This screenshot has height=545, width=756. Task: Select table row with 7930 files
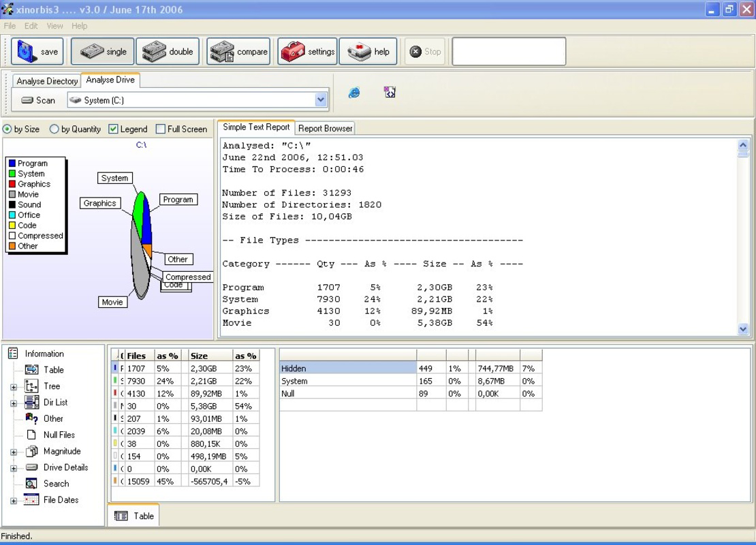(185, 381)
